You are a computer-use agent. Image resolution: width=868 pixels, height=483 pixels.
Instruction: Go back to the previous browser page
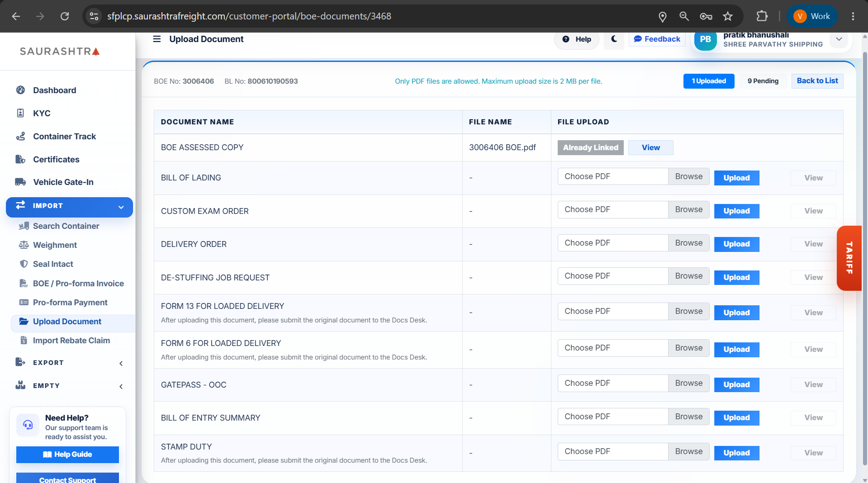pyautogui.click(x=16, y=16)
